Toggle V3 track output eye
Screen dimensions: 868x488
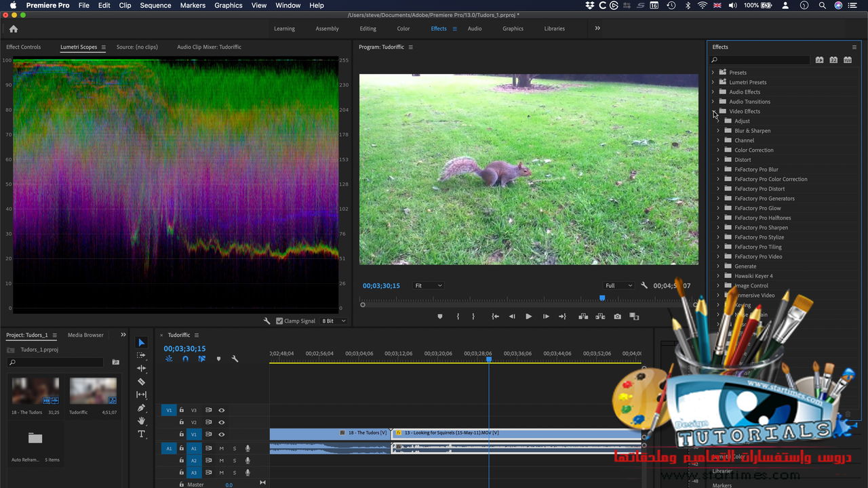click(221, 410)
